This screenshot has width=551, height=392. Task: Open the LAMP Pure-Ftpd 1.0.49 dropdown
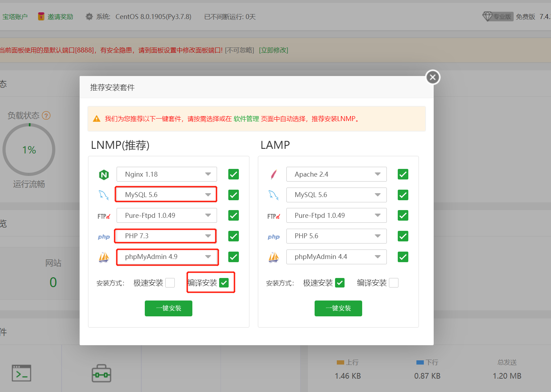336,215
